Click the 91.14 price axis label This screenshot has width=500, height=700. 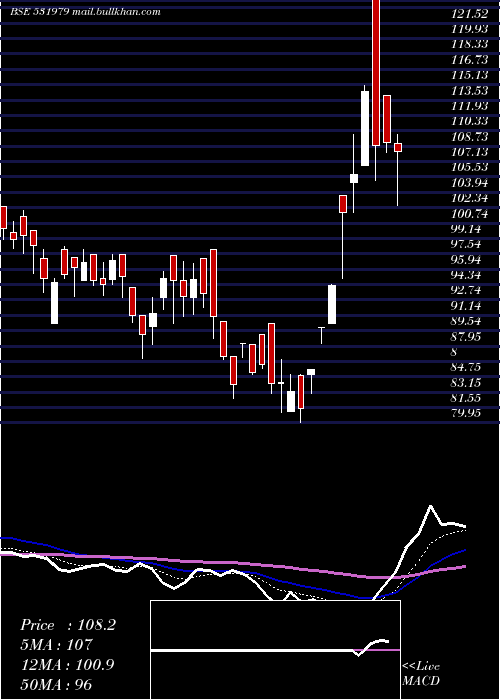(x=466, y=305)
